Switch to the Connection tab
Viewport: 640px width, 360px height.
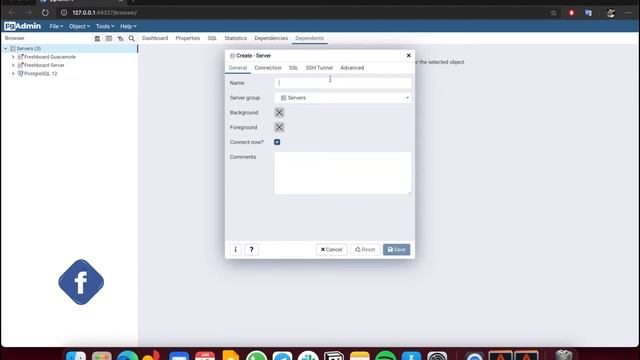(x=268, y=68)
